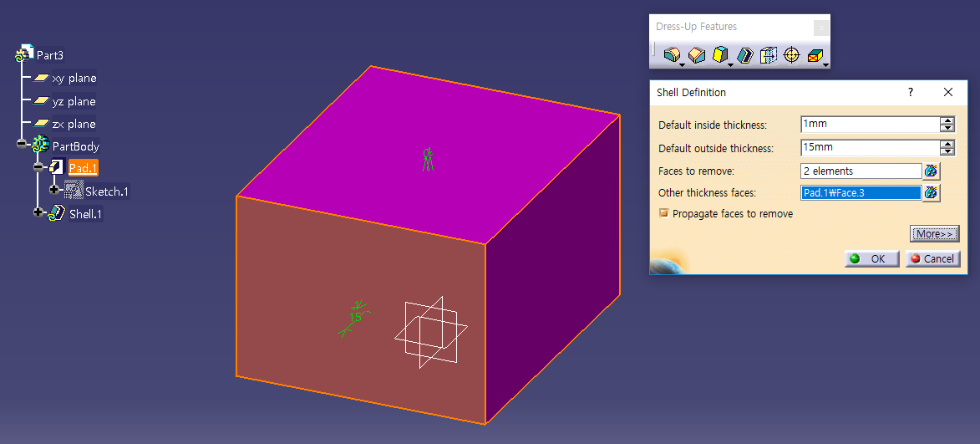Select yz plane in the tree
This screenshot has width=980, height=444.
[74, 101]
